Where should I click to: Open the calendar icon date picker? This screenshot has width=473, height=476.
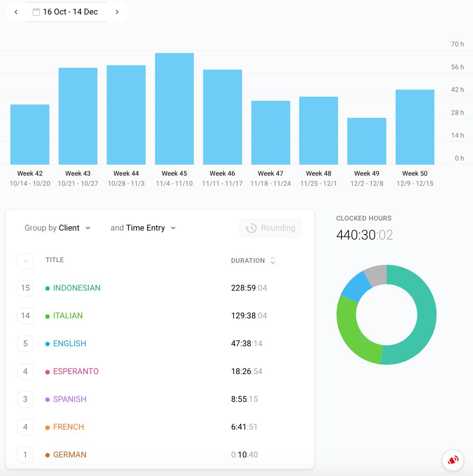coord(36,12)
